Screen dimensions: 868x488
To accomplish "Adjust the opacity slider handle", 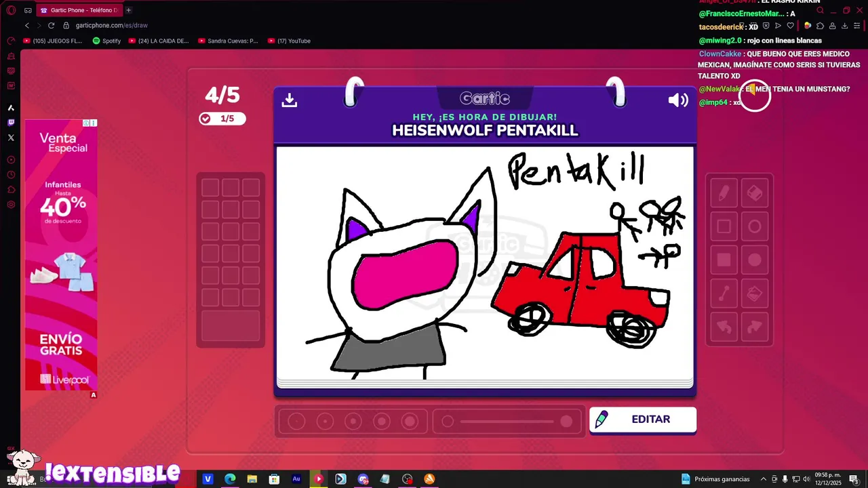I will click(566, 422).
